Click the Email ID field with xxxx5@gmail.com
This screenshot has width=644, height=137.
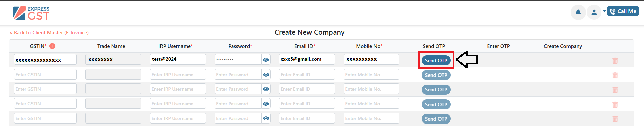pos(307,59)
